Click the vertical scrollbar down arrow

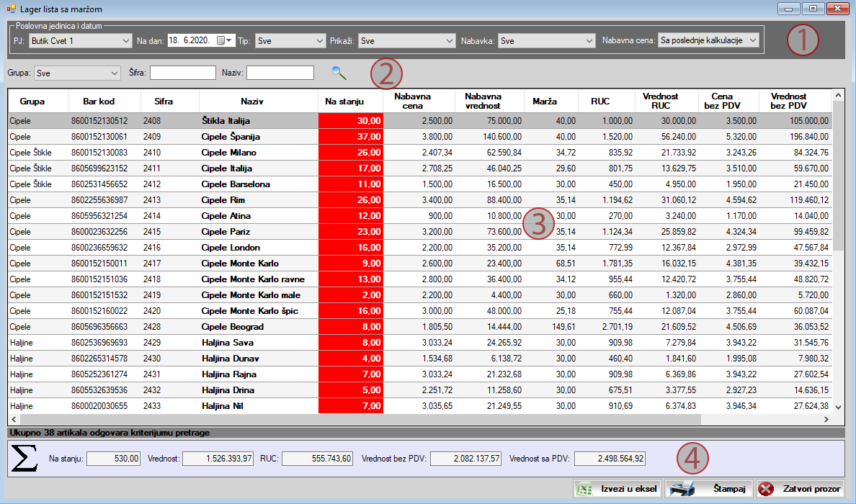click(838, 407)
